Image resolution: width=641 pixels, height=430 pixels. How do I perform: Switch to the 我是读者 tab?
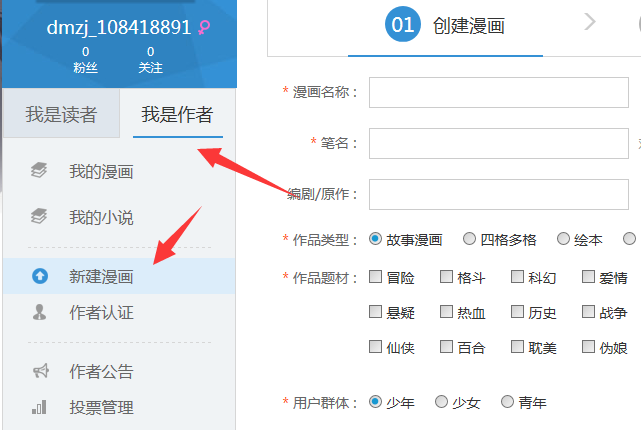coord(61,114)
